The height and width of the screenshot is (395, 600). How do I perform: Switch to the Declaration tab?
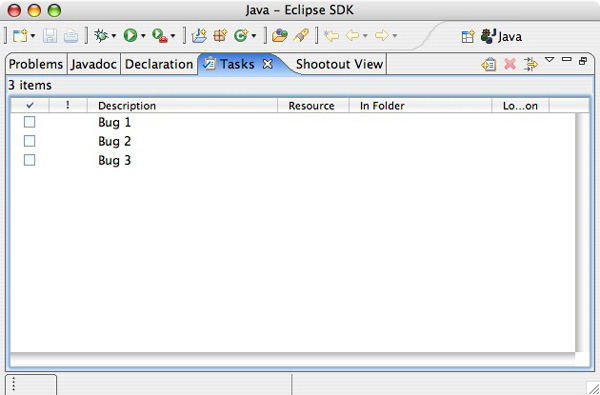159,64
